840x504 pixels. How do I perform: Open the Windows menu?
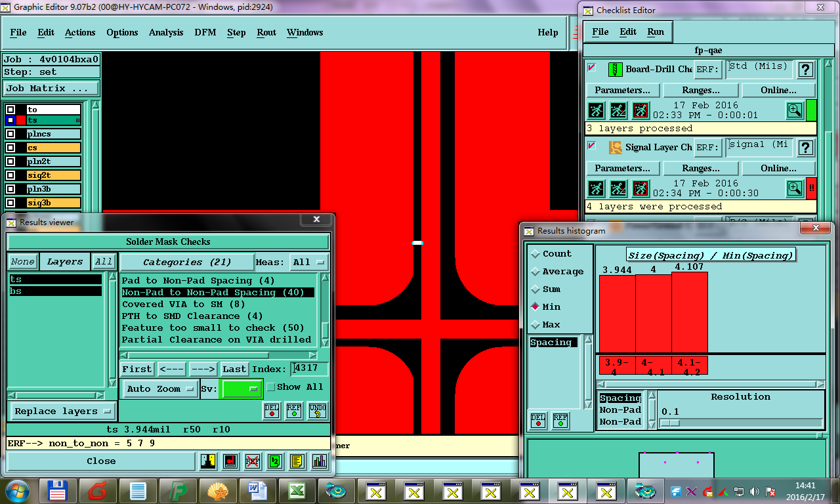304,32
